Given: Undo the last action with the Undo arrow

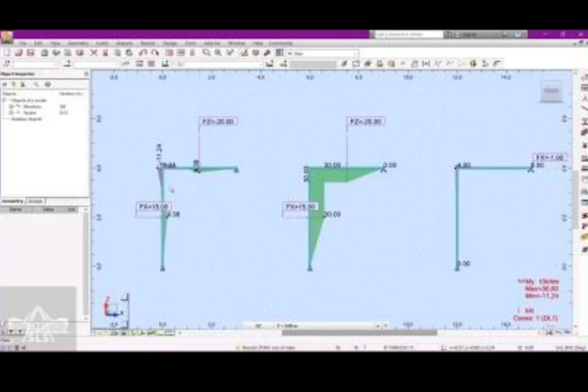Looking at the screenshot, I should click(x=143, y=53).
